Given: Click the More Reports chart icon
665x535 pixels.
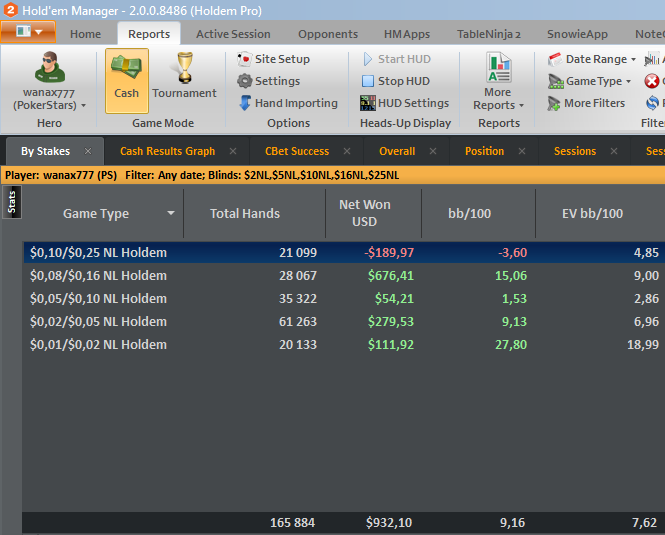Looking at the screenshot, I should 499,67.
